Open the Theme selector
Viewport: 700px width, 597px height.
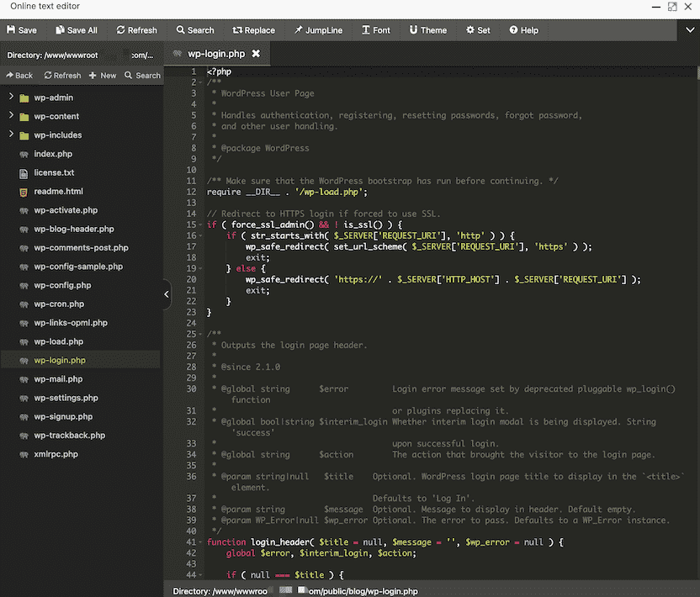coord(428,30)
